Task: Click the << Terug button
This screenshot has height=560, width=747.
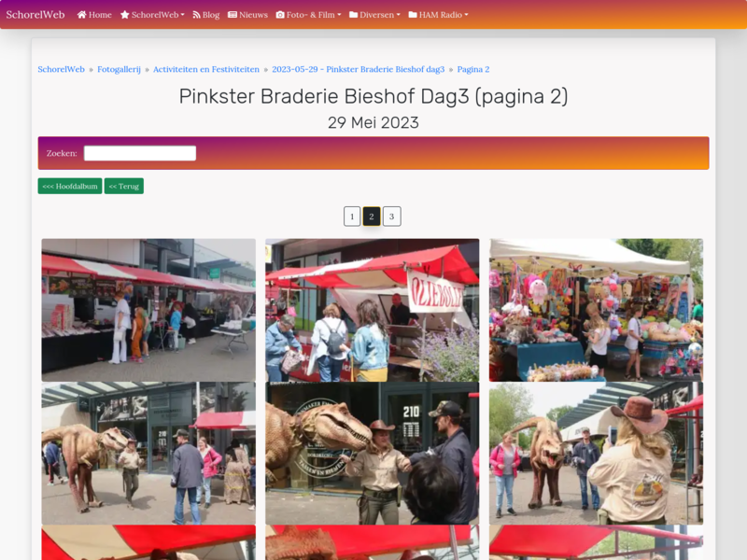Action: point(124,186)
